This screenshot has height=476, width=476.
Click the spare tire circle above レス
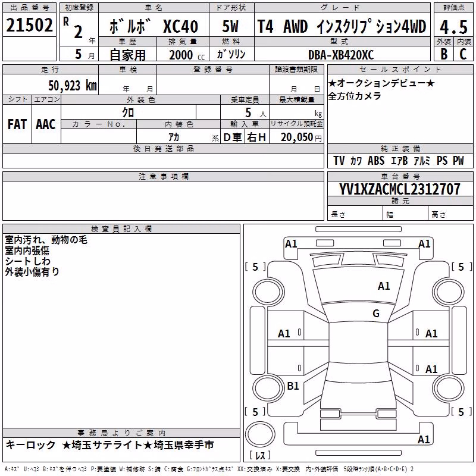click(260, 434)
